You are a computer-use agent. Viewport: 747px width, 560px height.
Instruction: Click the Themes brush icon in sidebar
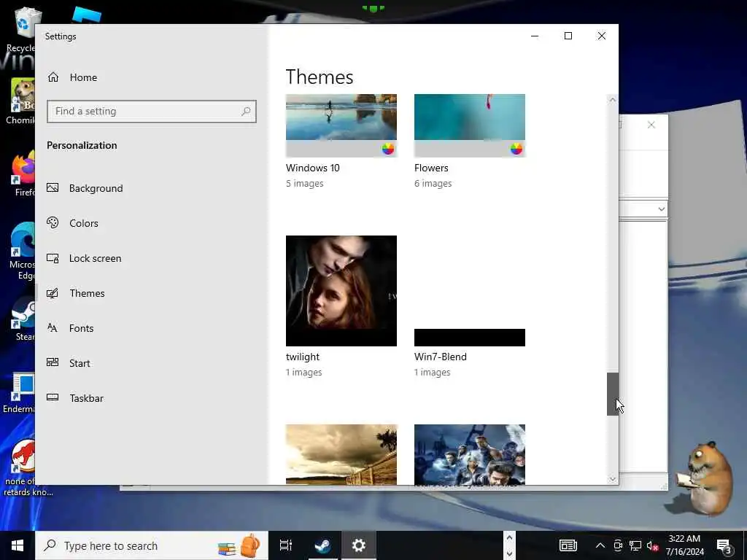pyautogui.click(x=53, y=293)
